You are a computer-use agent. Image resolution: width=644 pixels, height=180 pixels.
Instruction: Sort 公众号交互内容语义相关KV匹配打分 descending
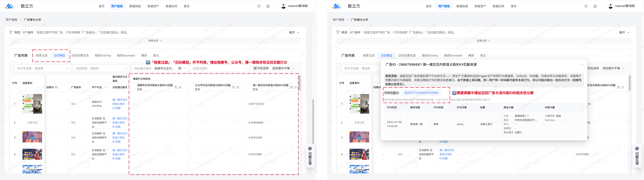click(x=238, y=87)
